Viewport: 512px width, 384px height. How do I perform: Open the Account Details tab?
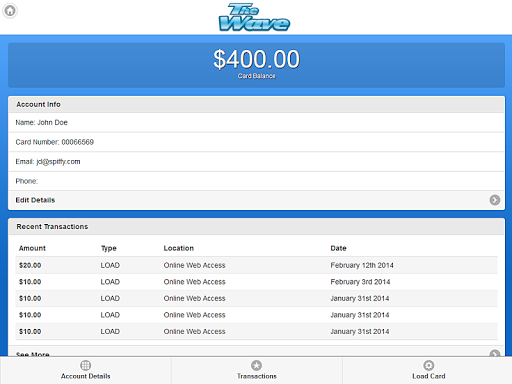85,370
